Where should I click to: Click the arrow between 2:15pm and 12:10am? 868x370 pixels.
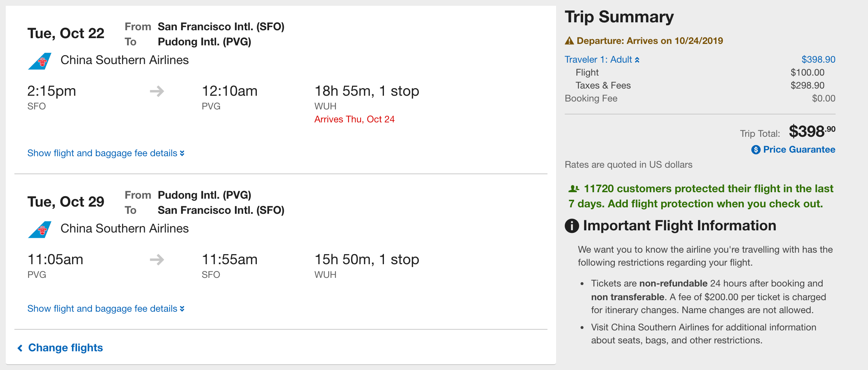[x=157, y=91]
